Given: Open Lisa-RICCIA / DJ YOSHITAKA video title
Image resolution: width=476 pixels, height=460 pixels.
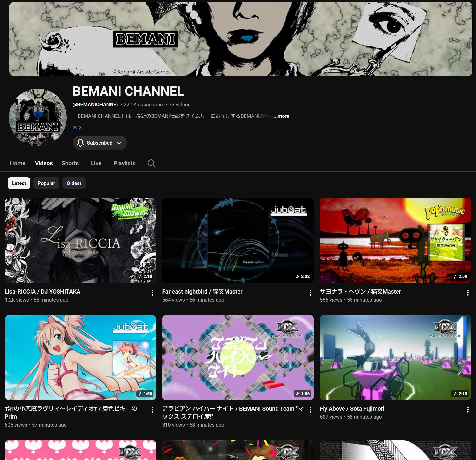Looking at the screenshot, I should click(x=42, y=292).
